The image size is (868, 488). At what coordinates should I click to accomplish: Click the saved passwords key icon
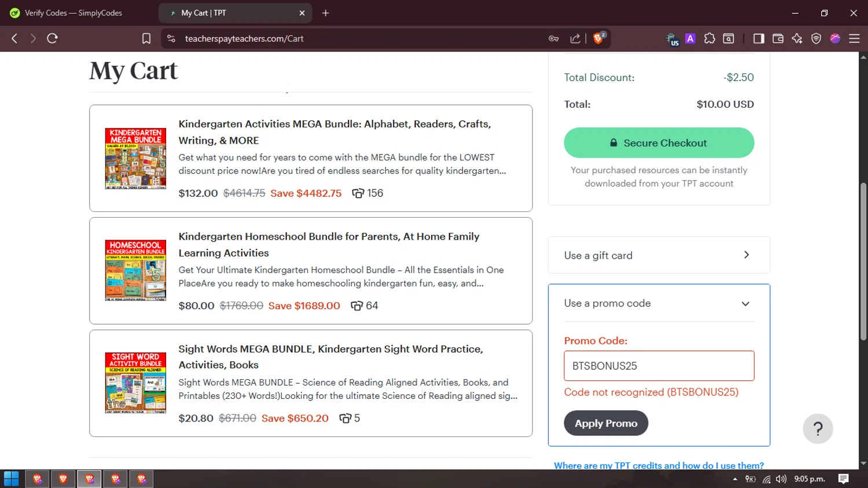(554, 38)
